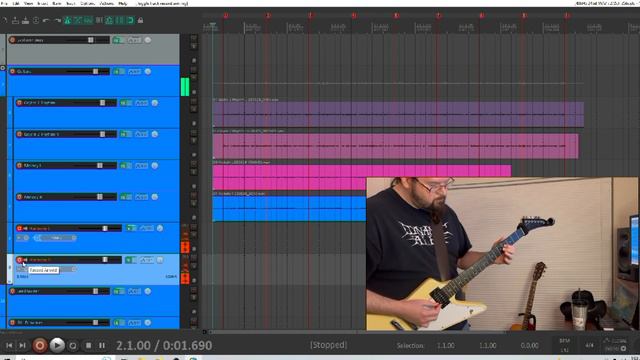The image size is (640, 360).
Task: Open FX button on the selected armed track
Action: (147, 260)
